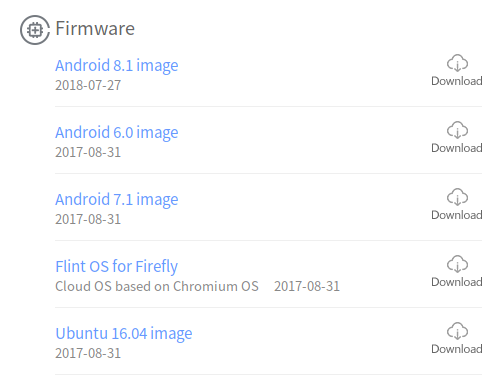494x379 pixels.
Task: Click the Download label beside Android 7.1 image
Action: (457, 215)
